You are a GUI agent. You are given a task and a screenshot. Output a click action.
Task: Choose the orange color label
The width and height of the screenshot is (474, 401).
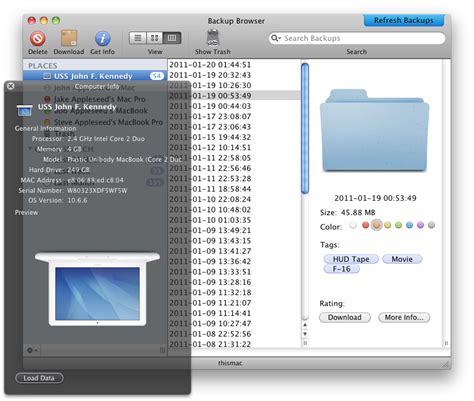[x=377, y=225]
